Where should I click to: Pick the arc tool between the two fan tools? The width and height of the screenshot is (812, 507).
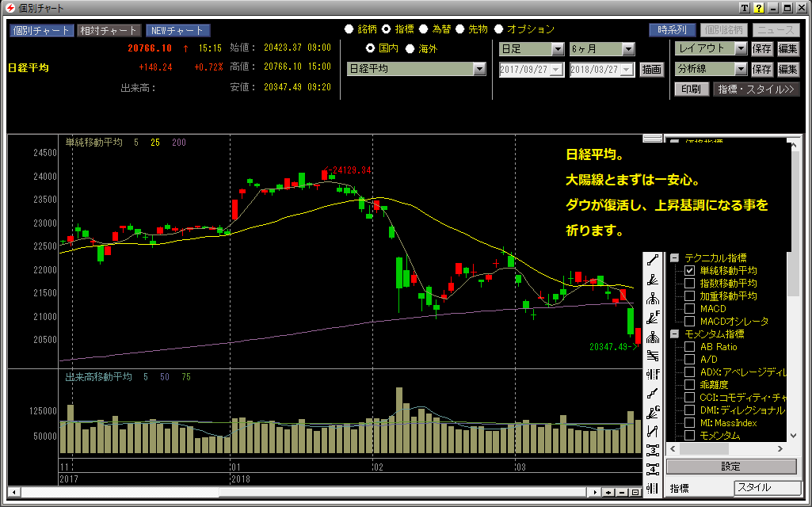pos(653,299)
